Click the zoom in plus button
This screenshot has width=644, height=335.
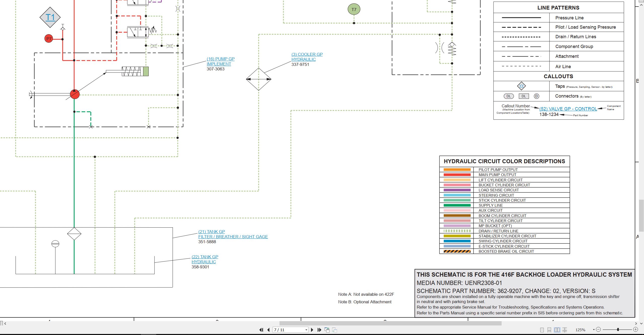click(635, 329)
